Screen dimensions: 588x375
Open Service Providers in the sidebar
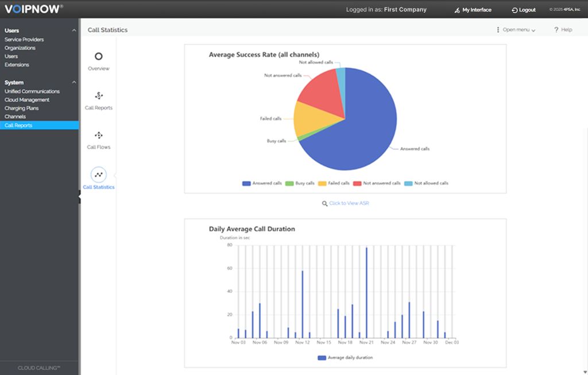pyautogui.click(x=24, y=40)
